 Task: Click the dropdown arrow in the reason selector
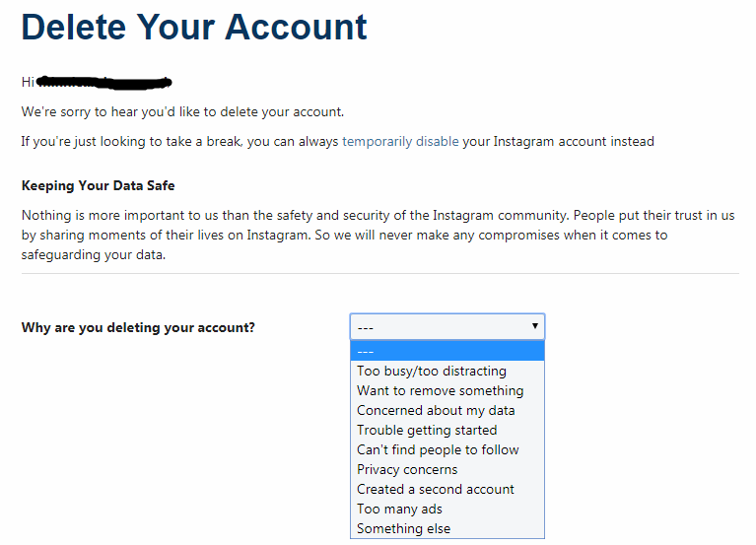[534, 326]
